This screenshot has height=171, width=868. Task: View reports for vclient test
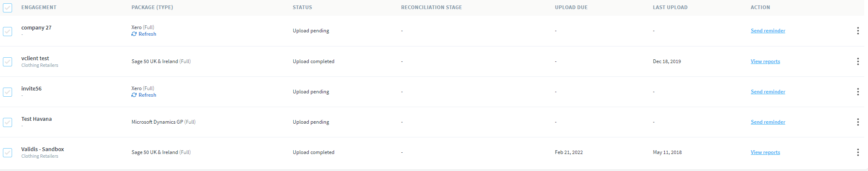(x=765, y=61)
